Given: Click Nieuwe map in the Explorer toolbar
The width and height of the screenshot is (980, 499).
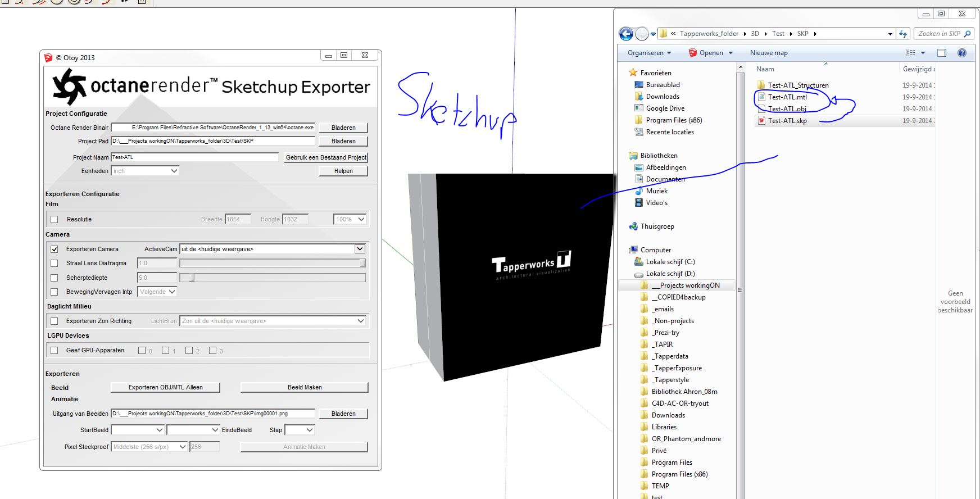Looking at the screenshot, I should click(769, 53).
